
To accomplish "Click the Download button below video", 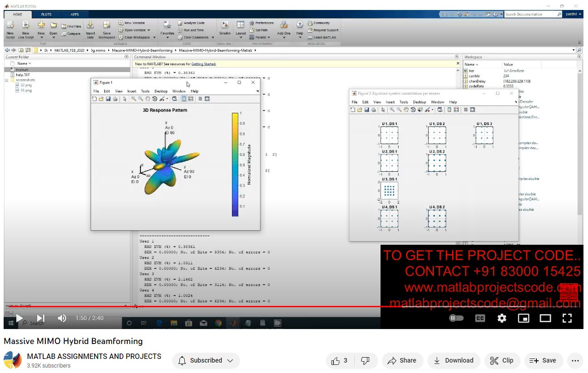I will (453, 361).
